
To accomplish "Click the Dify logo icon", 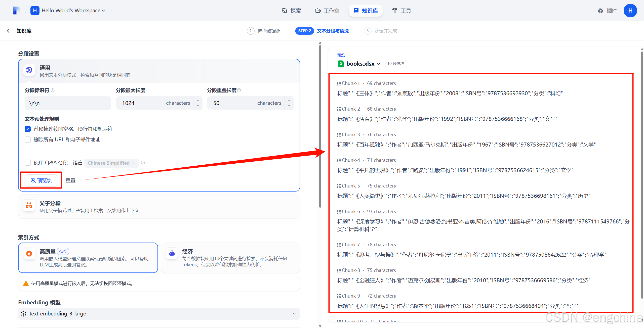I will (x=16, y=11).
